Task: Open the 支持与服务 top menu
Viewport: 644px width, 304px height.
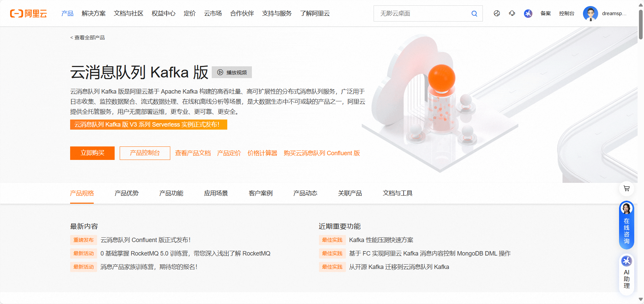Action: point(277,13)
